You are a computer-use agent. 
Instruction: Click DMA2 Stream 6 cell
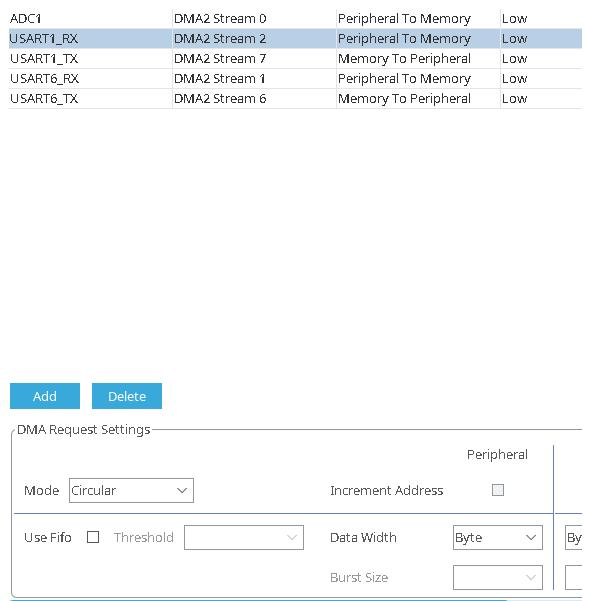[x=254, y=98]
